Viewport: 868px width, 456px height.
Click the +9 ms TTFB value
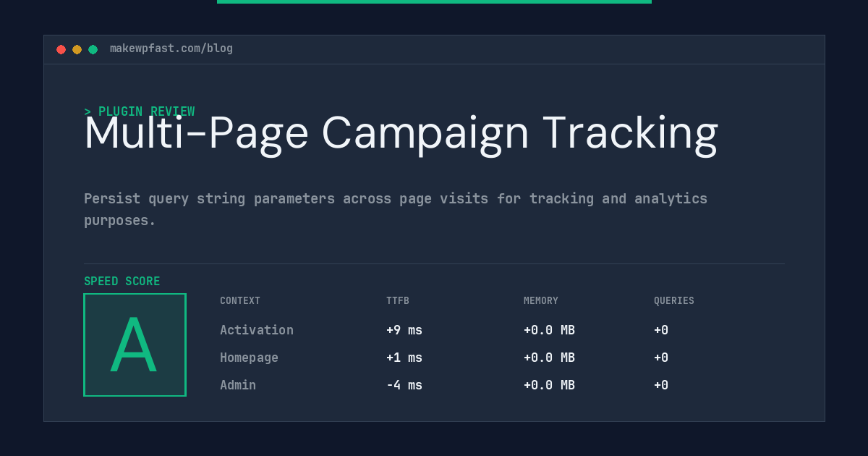point(404,330)
